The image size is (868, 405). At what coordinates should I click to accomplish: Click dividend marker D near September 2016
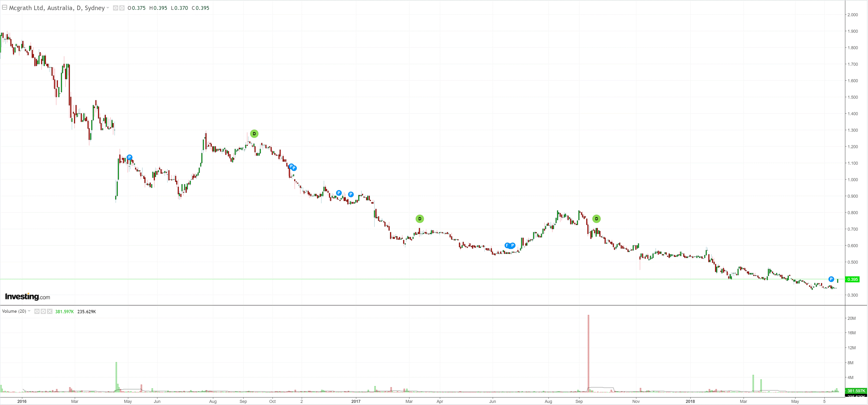(254, 134)
